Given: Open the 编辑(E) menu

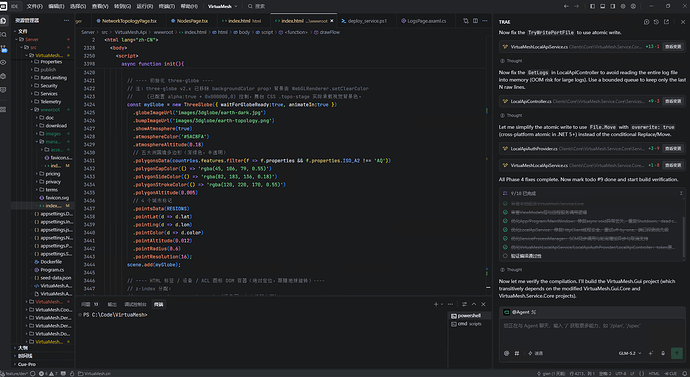Looking at the screenshot, I should click(x=56, y=6).
